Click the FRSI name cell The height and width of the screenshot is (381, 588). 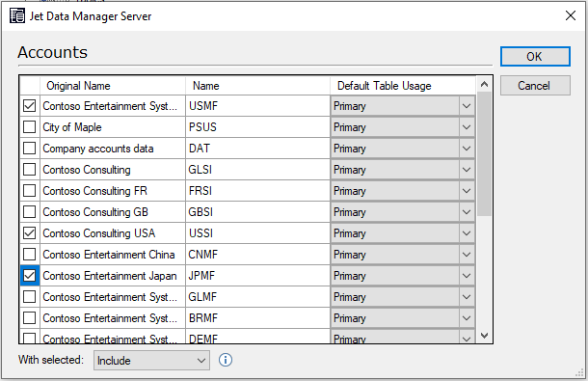257,191
